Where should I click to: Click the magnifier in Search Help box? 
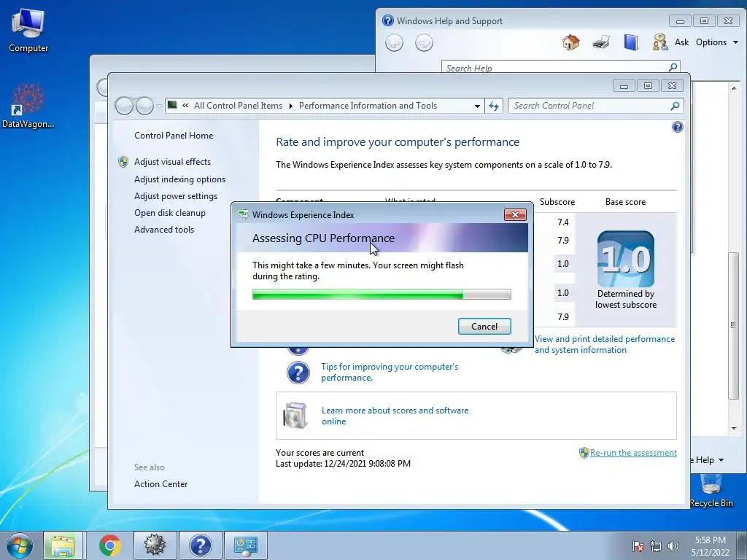pyautogui.click(x=673, y=67)
